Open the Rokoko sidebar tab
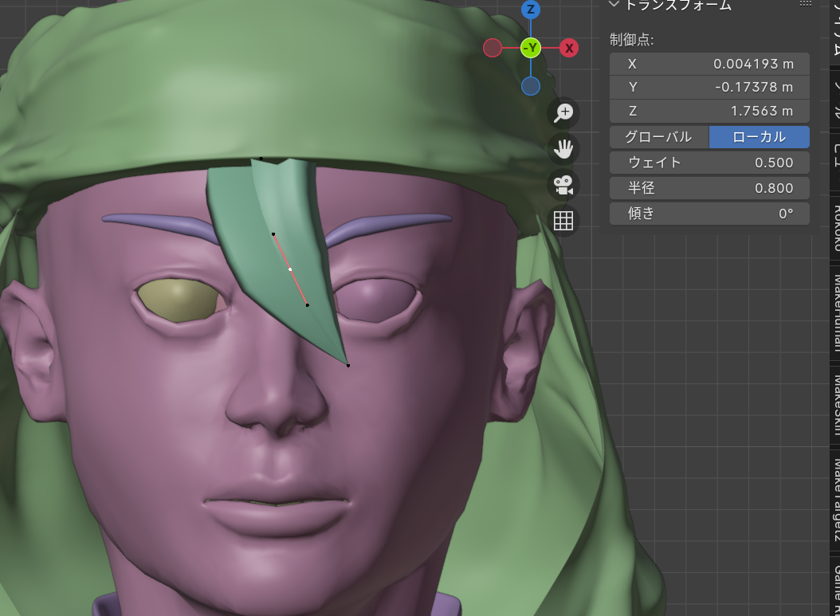This screenshot has height=616, width=840. (x=835, y=228)
